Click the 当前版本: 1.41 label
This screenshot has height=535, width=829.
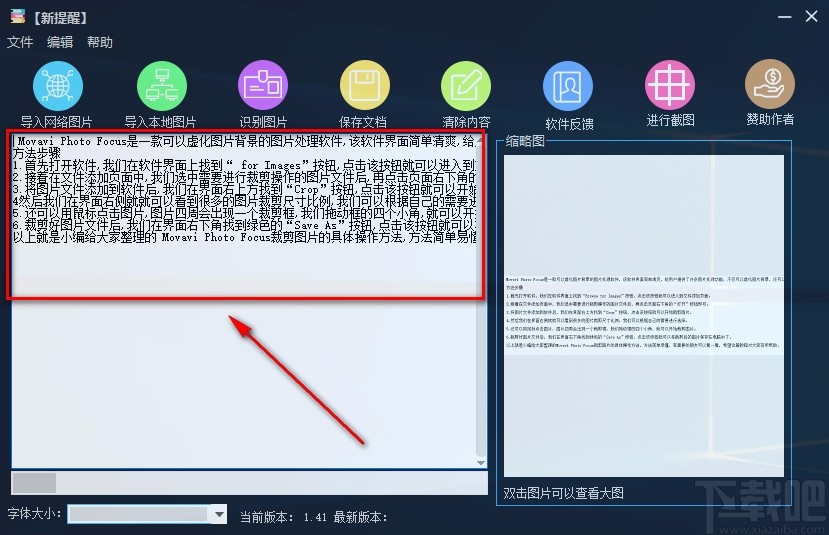point(283,517)
